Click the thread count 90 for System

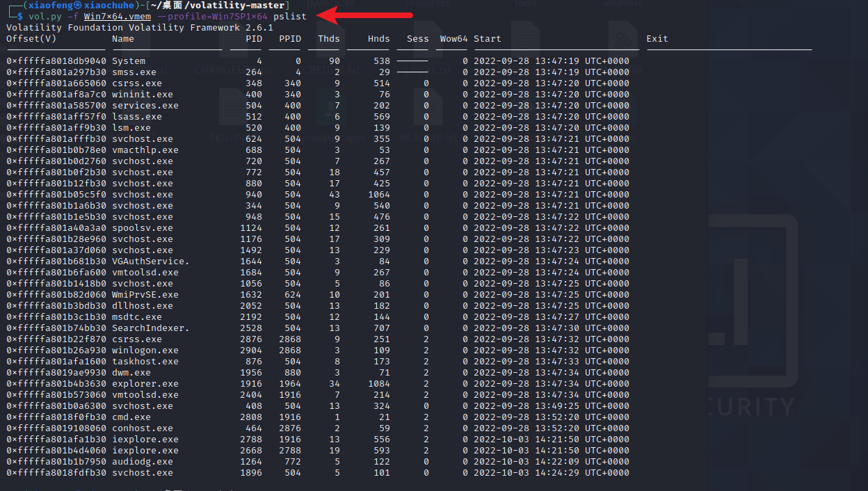coord(335,61)
